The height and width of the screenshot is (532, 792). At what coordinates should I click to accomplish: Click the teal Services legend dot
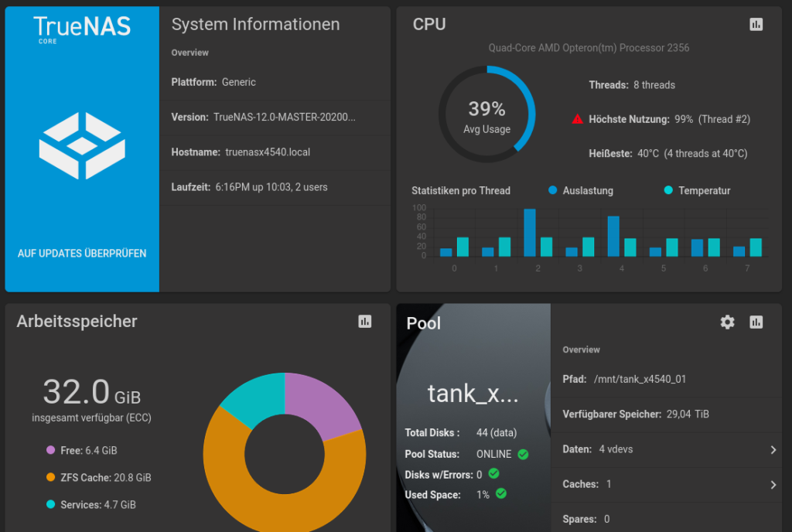50,504
